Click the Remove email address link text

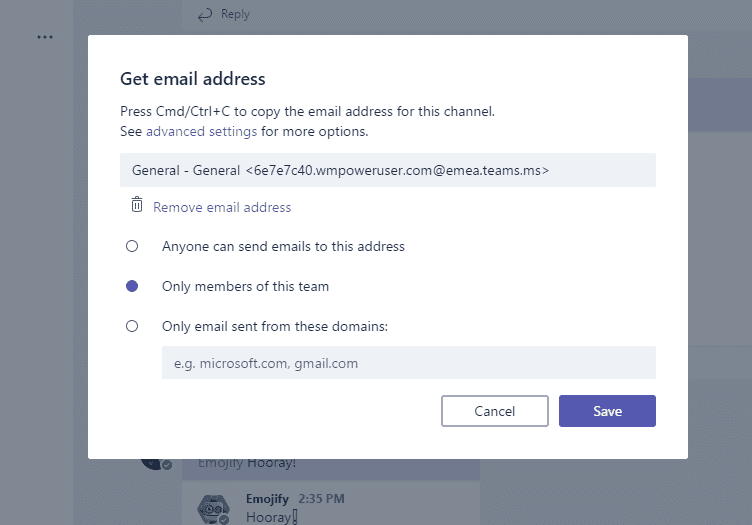tap(222, 207)
